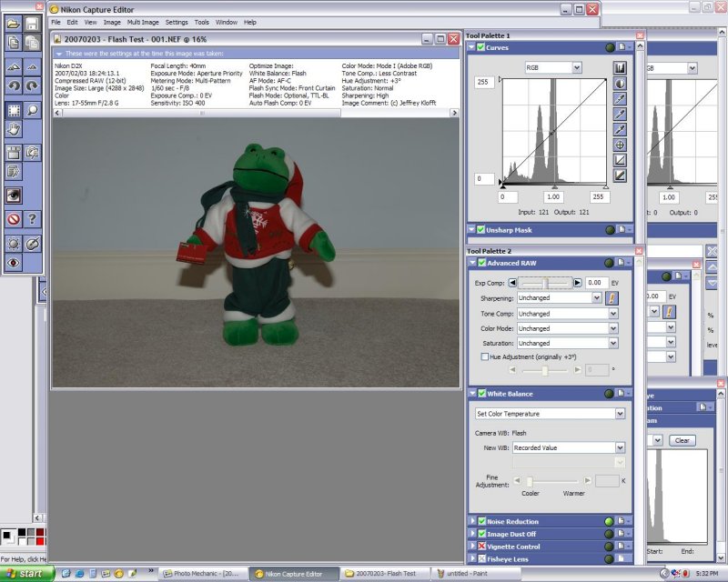Open the Settings menu
Viewport: 728px width, 582px height.
pyautogui.click(x=177, y=22)
